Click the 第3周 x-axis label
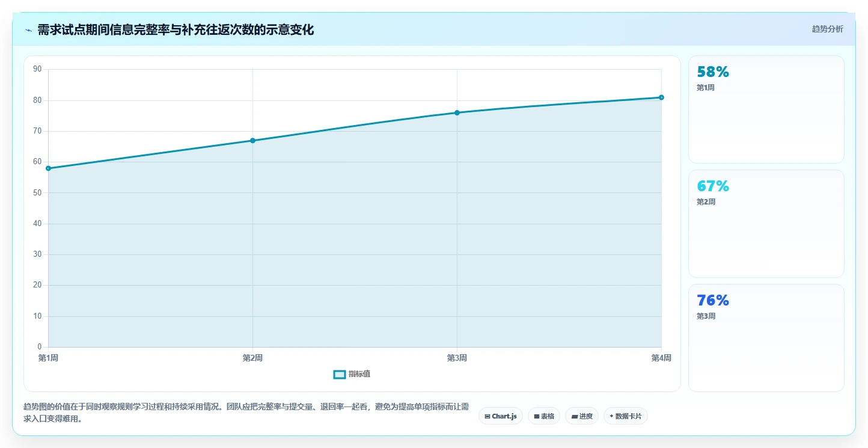 (x=457, y=358)
